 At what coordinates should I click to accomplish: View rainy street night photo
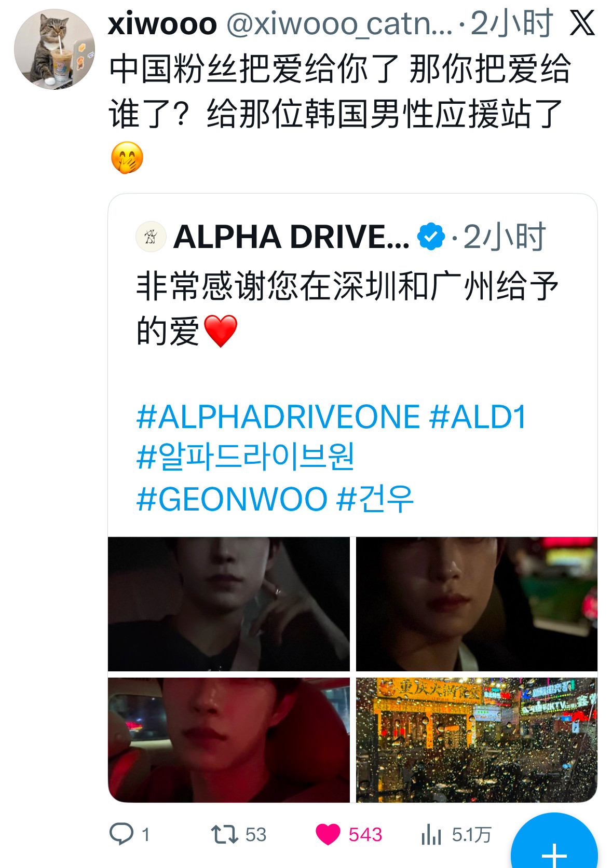(477, 740)
